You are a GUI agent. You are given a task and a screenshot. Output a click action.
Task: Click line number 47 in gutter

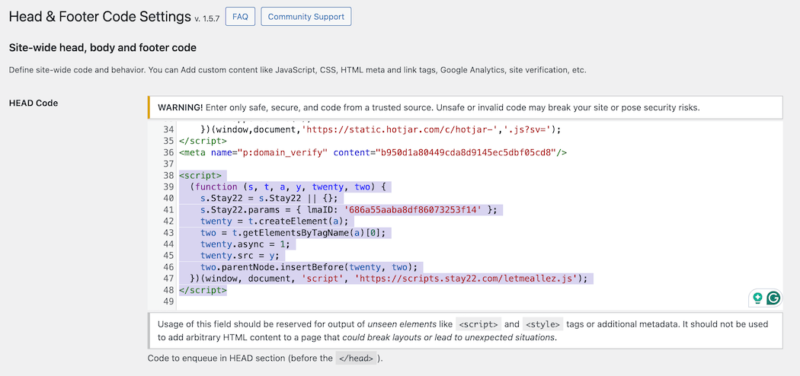[x=168, y=279]
